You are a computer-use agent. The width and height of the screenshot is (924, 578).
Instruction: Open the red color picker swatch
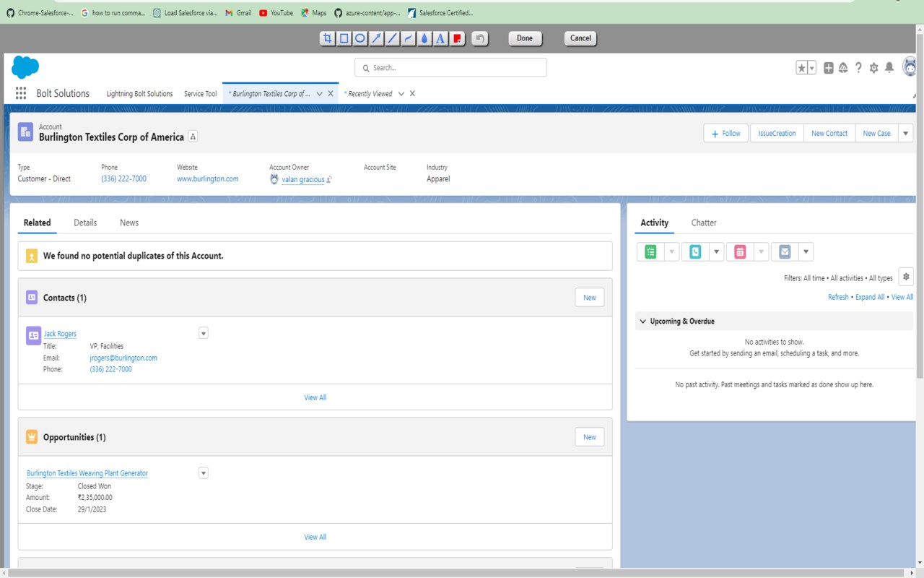tap(457, 38)
